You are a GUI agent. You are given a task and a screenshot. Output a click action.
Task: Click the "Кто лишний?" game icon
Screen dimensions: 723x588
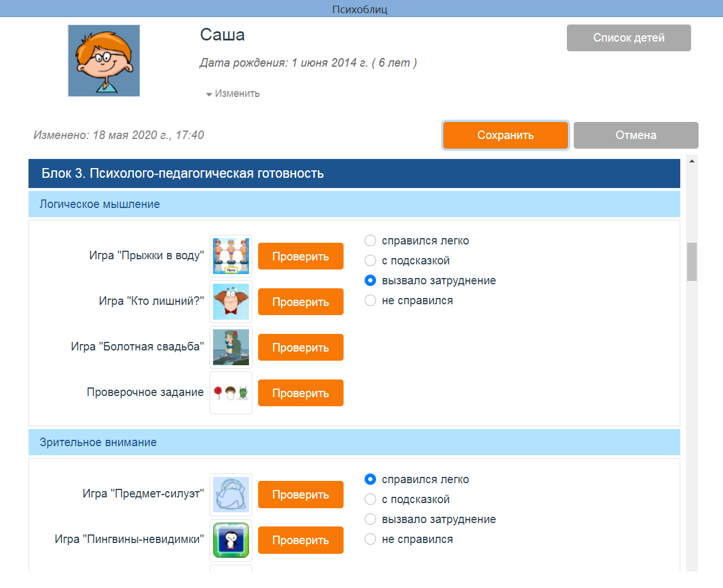click(x=231, y=302)
